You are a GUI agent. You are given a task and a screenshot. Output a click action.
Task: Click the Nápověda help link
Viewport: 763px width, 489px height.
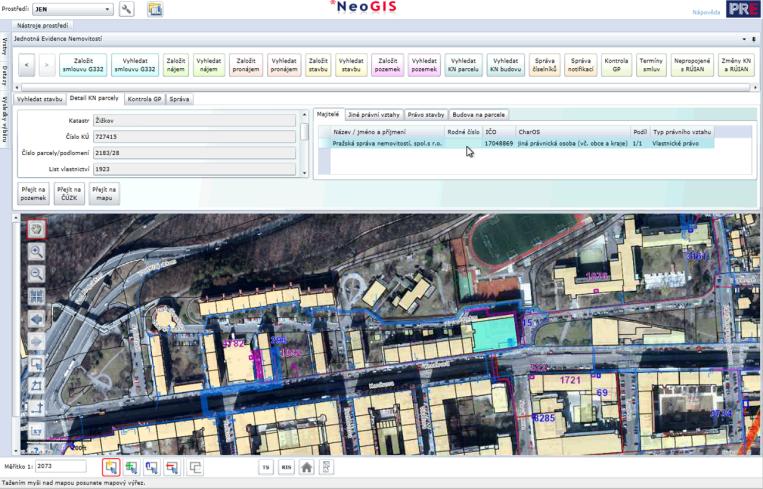[706, 12]
